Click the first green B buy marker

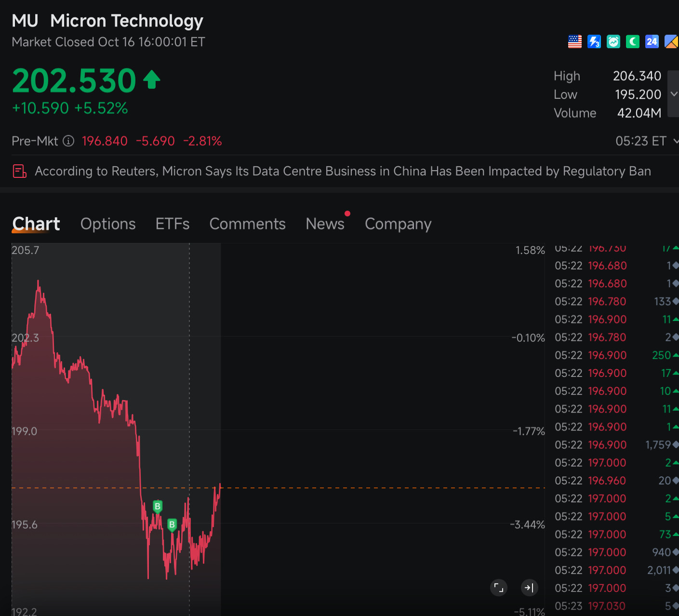(158, 507)
